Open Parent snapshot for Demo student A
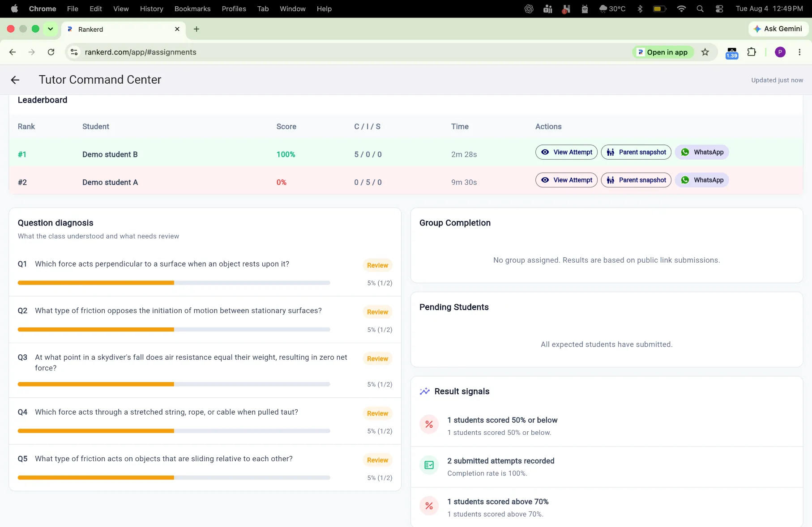The image size is (812, 527). pos(636,180)
